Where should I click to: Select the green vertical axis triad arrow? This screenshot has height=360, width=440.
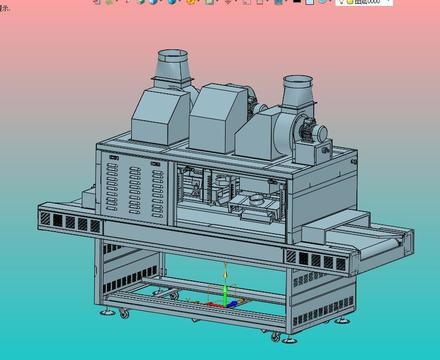tap(226, 293)
